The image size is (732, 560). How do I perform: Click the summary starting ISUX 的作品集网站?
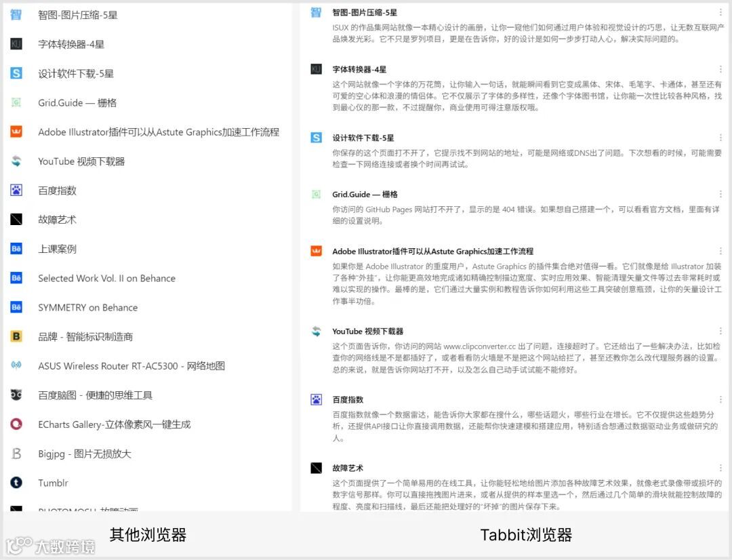click(x=528, y=33)
